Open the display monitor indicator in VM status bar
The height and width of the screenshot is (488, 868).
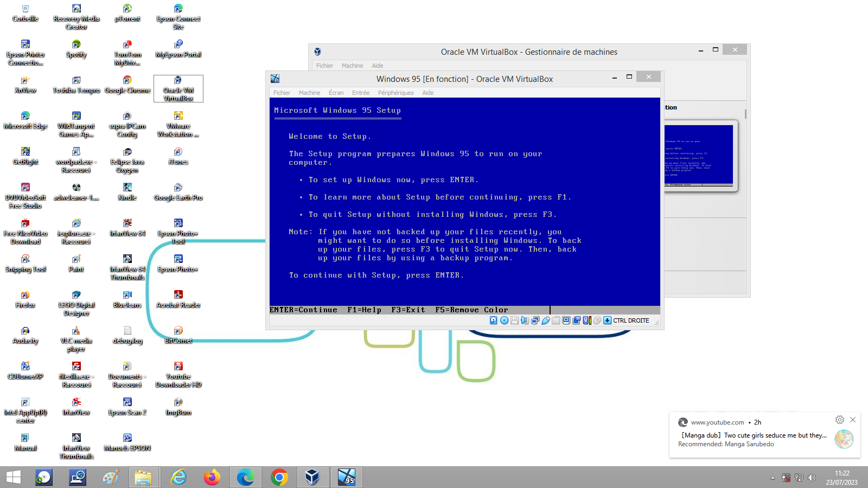[x=566, y=320]
